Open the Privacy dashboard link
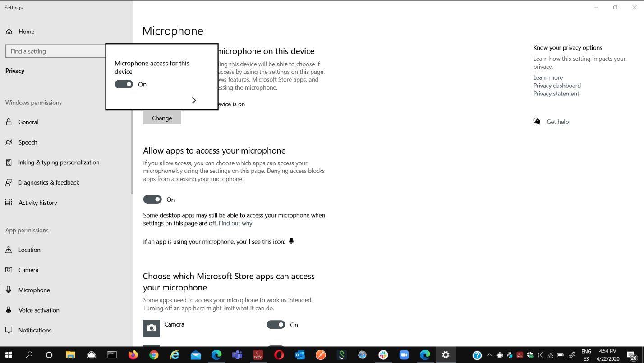 click(x=557, y=86)
